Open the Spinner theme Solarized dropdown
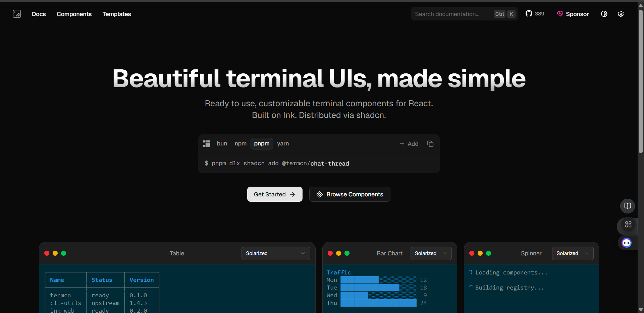644x313 pixels. tap(573, 253)
